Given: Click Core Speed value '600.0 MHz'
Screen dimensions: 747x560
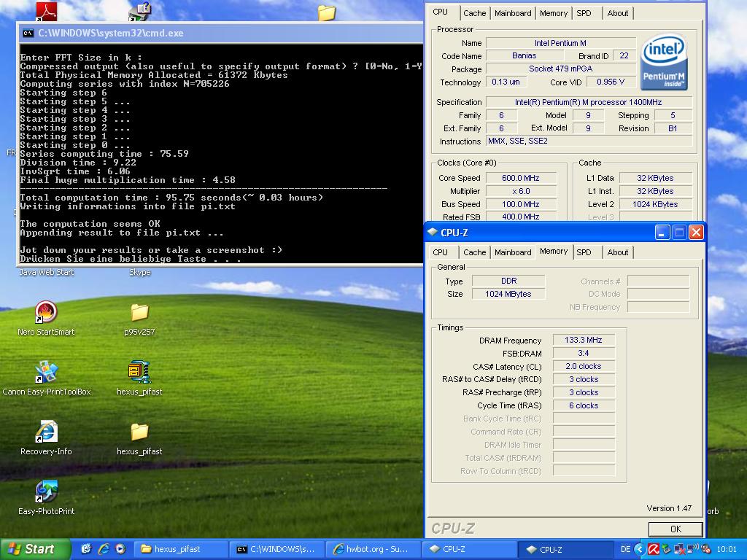Looking at the screenshot, I should 521,178.
